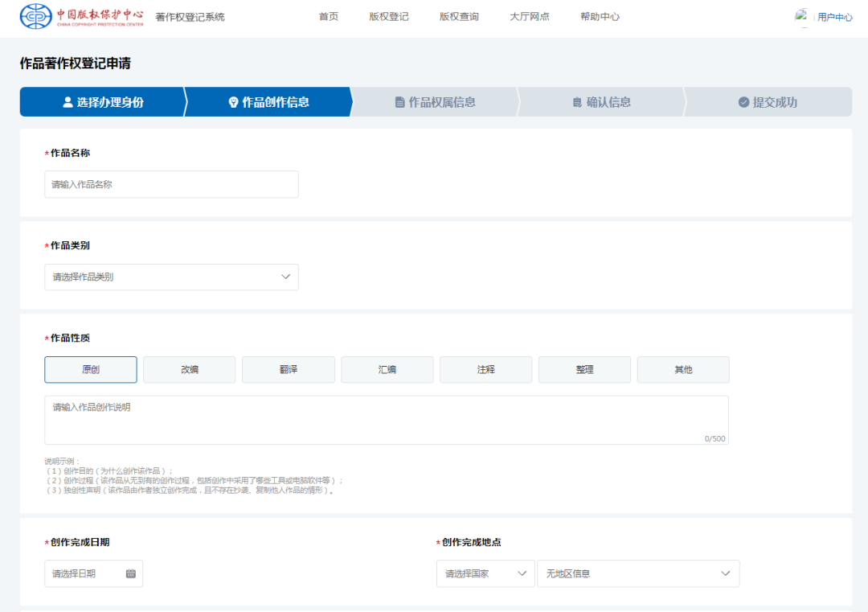Click the clipboard icon on 确认信息 step
The width and height of the screenshot is (868, 612).
(x=575, y=102)
